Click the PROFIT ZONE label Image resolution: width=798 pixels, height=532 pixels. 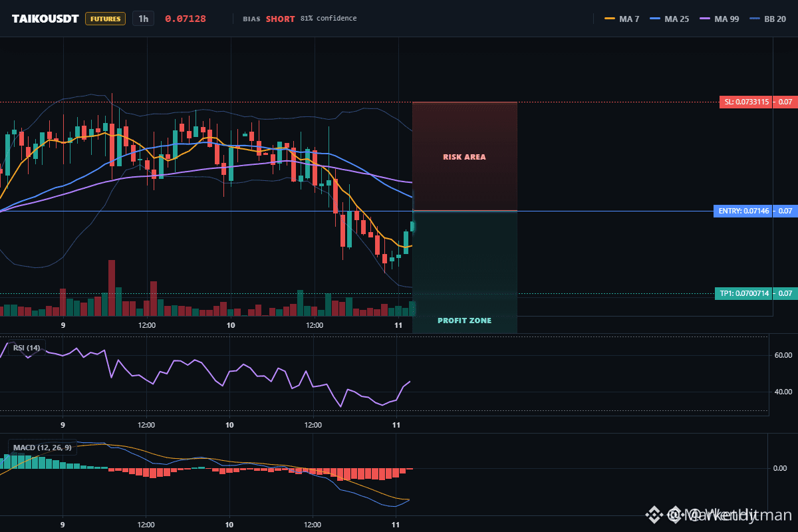(465, 321)
